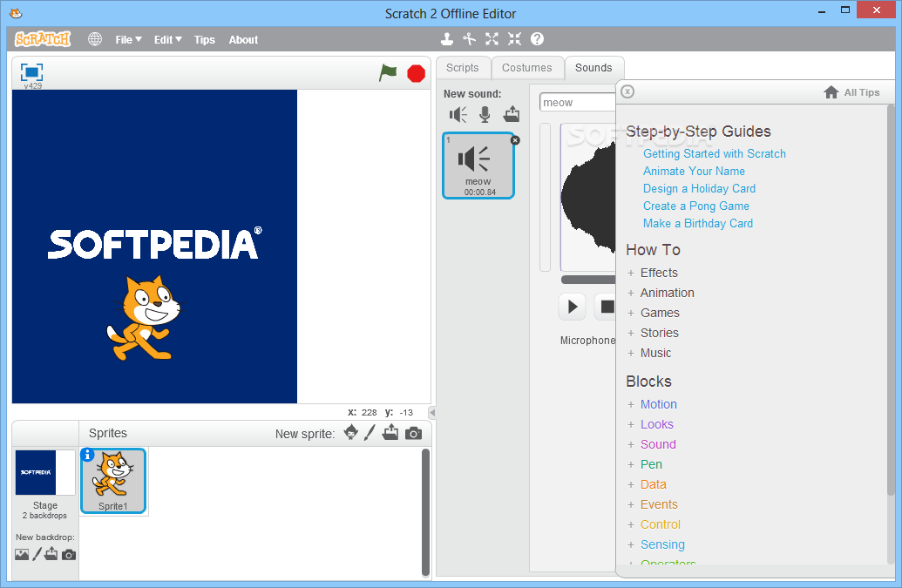The width and height of the screenshot is (902, 588).
Task: Select the Shrink sprite tool
Action: point(514,39)
